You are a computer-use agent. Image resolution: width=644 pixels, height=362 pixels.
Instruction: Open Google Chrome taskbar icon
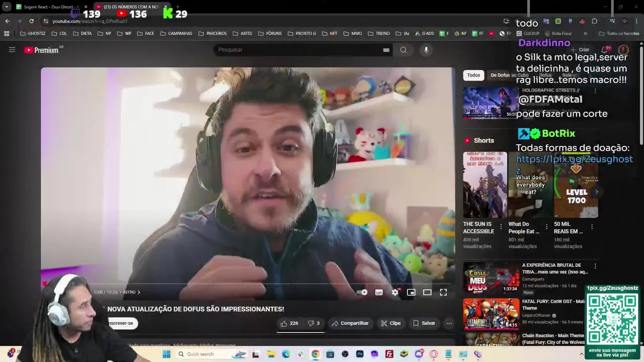coord(315,354)
